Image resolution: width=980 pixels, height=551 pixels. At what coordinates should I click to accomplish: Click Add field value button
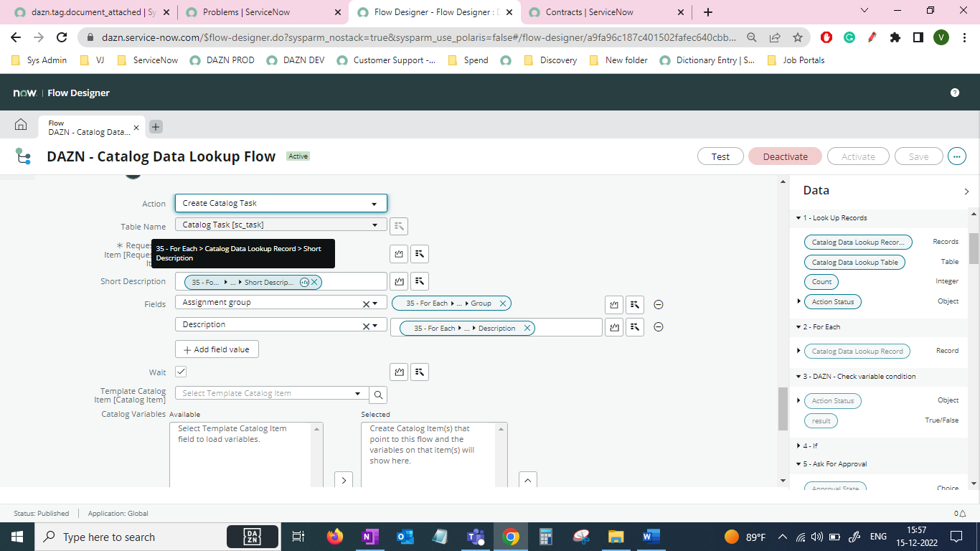pos(217,349)
